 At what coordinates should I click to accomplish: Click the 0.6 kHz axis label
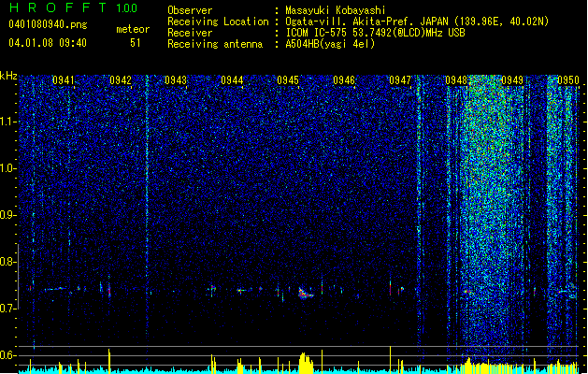coord(8,355)
